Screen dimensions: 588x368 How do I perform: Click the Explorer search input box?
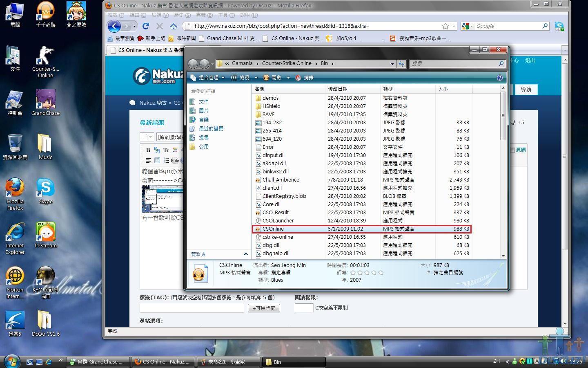[453, 64]
